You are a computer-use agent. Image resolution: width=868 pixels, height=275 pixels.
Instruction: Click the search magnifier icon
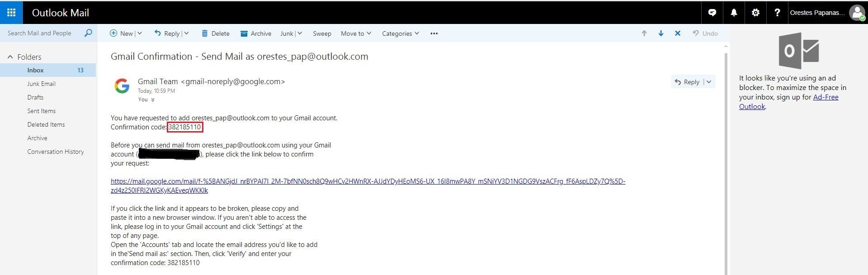tap(88, 33)
